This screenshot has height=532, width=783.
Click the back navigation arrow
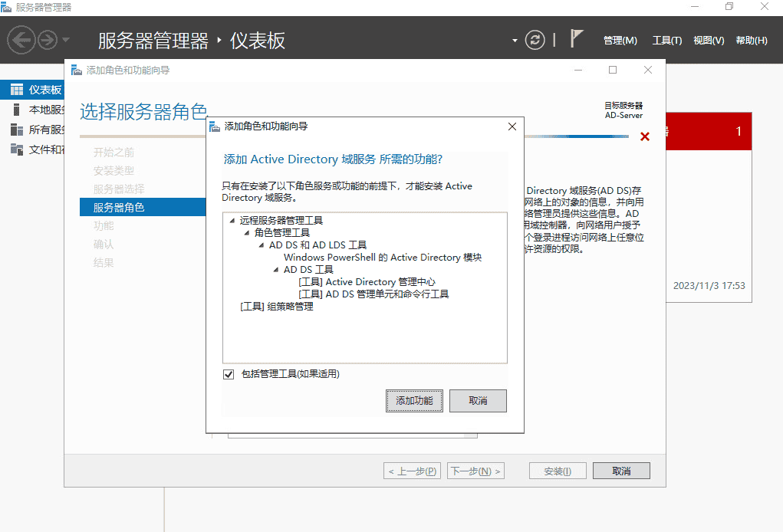click(21, 39)
